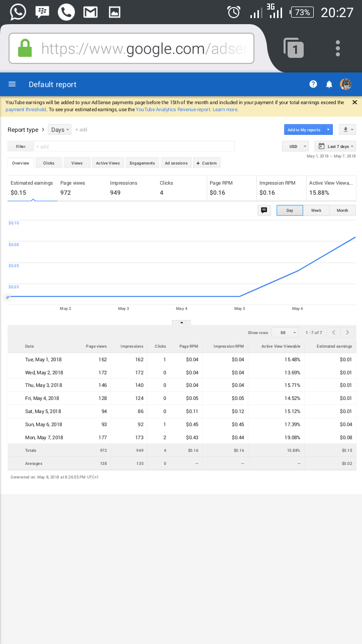
Task: Click the Tue, May 1, 2018 row date
Action: pyautogui.click(x=43, y=360)
